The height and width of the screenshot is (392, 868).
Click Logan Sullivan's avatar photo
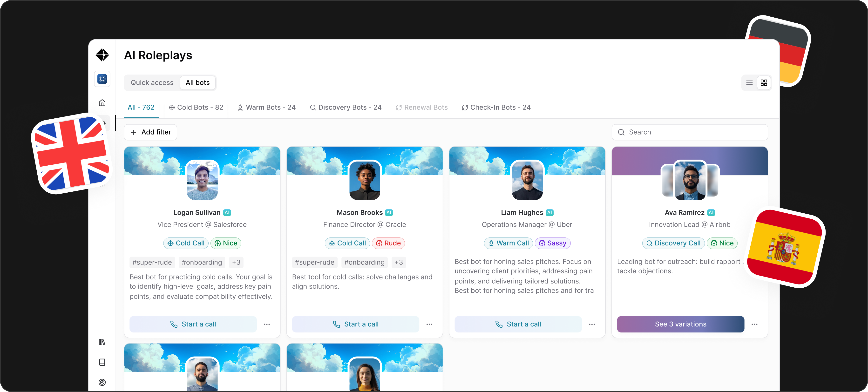tap(202, 180)
